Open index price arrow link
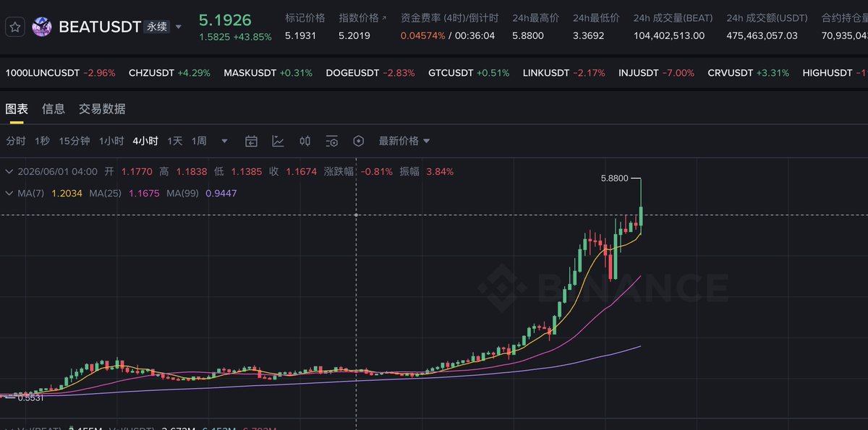 (384, 17)
